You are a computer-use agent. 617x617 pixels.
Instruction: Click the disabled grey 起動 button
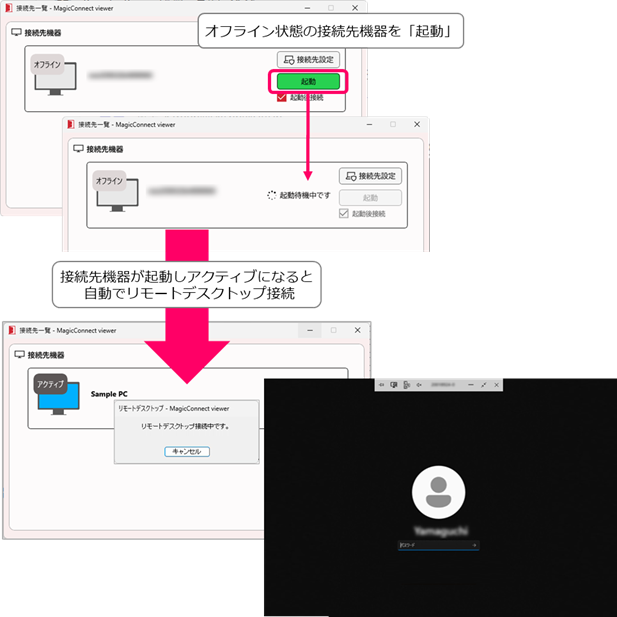[370, 198]
